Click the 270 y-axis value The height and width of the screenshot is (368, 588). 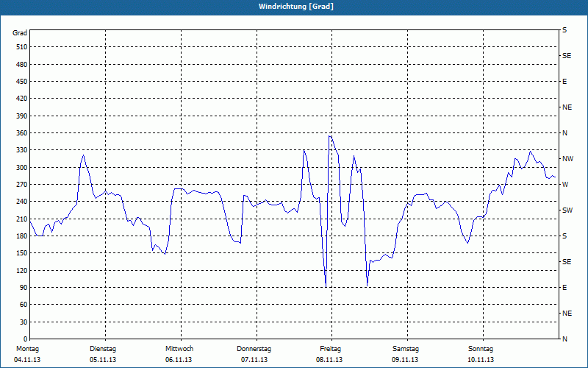point(22,185)
